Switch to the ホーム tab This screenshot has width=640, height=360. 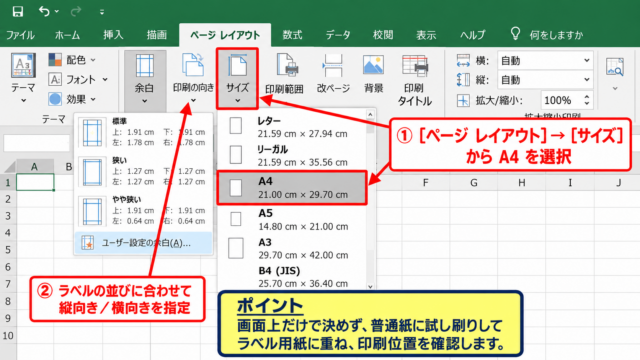click(x=67, y=35)
